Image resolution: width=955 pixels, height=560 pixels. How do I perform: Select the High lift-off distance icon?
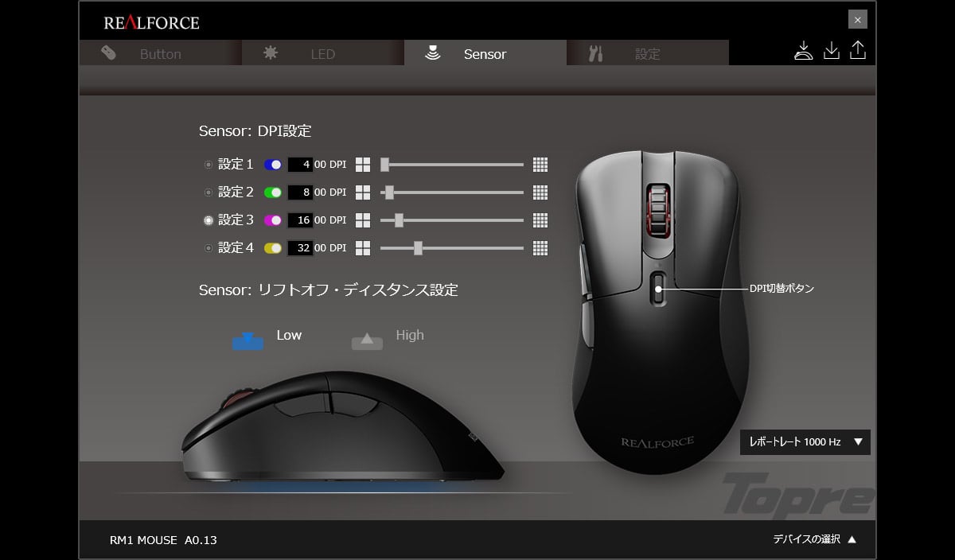(x=367, y=340)
